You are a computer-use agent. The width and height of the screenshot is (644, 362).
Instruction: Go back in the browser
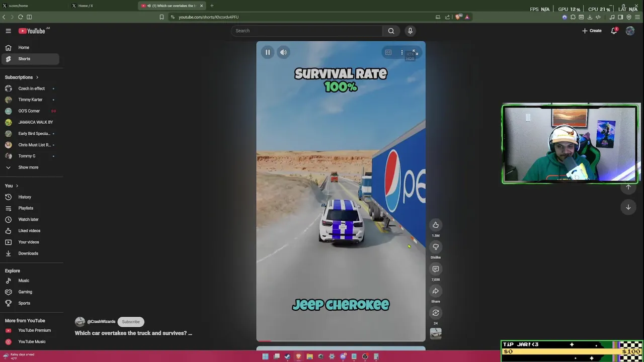pyautogui.click(x=4, y=17)
